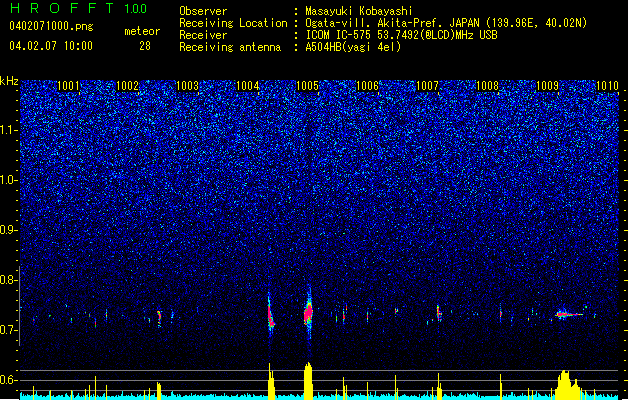Screen dimensions: 629x400
Task: Click the 1001 time axis marker
Action: pyautogui.click(x=68, y=86)
